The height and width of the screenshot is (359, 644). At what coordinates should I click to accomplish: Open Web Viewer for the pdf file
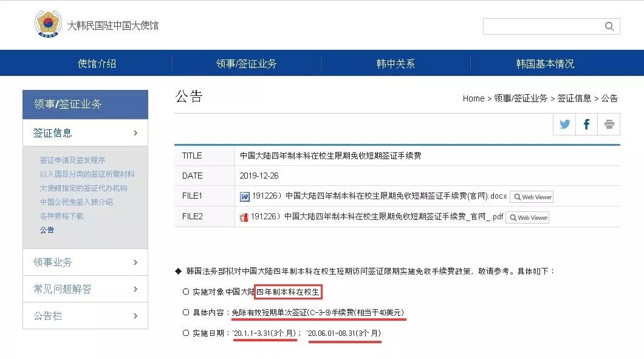click(x=527, y=217)
